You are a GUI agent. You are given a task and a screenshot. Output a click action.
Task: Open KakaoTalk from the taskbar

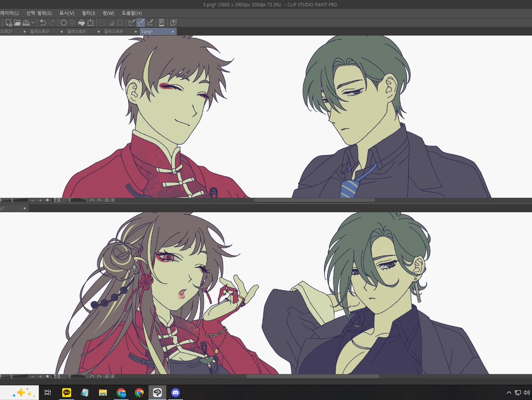tap(66, 392)
